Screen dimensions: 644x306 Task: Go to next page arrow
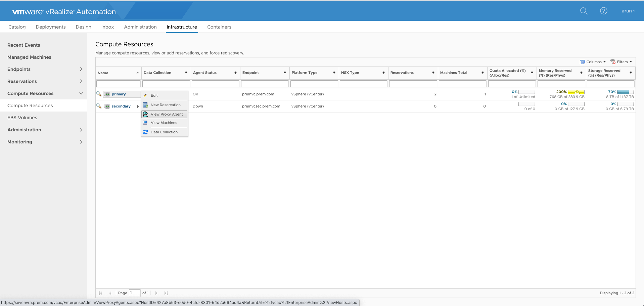(156, 293)
